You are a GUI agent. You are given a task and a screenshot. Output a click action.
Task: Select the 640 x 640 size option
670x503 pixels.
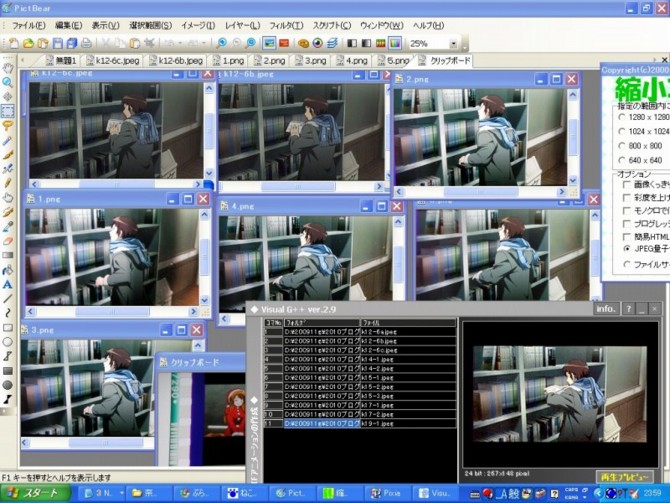pos(622,160)
